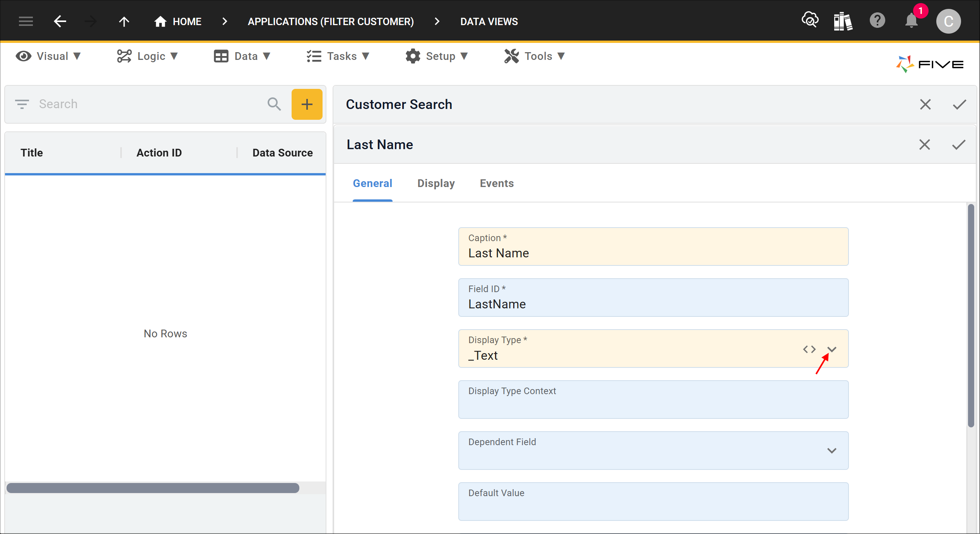Image resolution: width=980 pixels, height=534 pixels.
Task: Switch to the Events tab
Action: pos(495,184)
